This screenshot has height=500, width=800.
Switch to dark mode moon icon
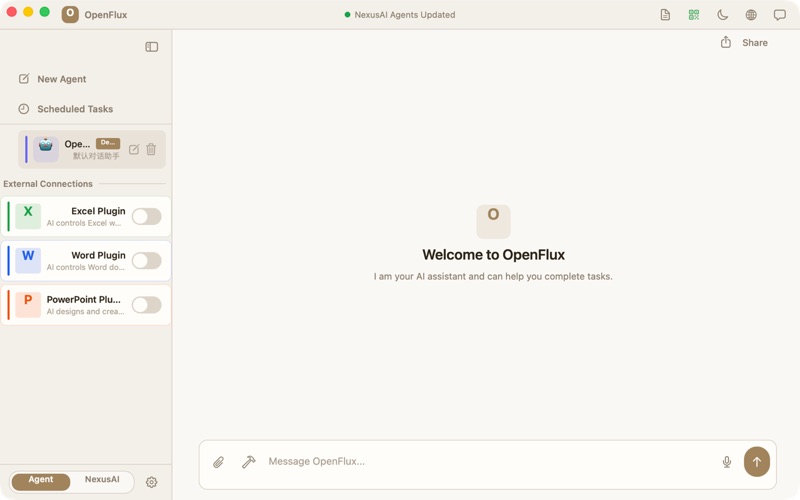coord(722,15)
